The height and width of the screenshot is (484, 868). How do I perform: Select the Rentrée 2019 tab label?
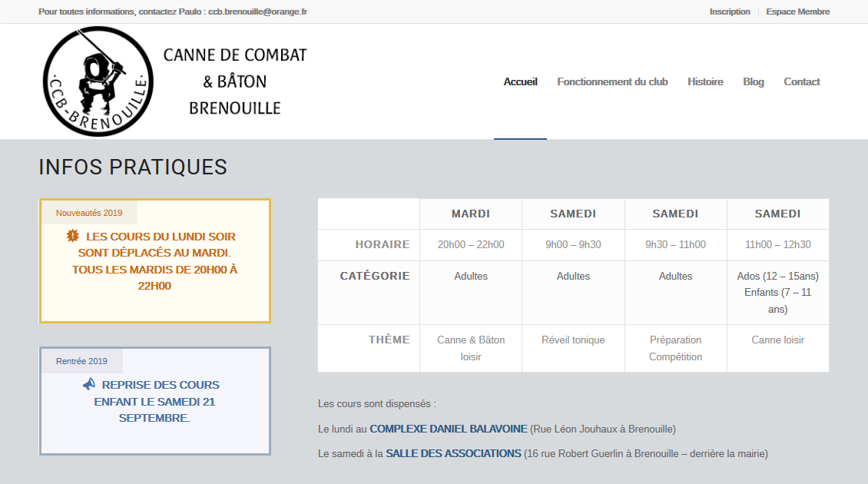pos(81,361)
